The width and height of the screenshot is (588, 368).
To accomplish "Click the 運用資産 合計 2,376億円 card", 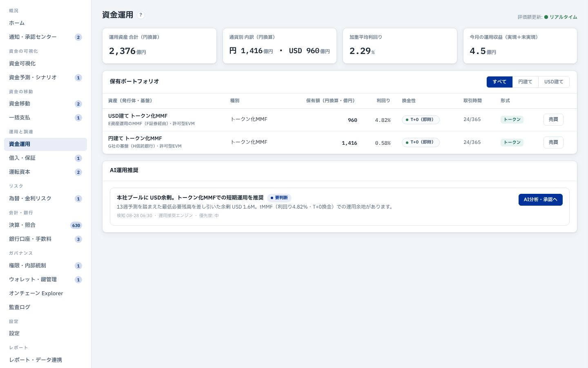I will tap(159, 46).
